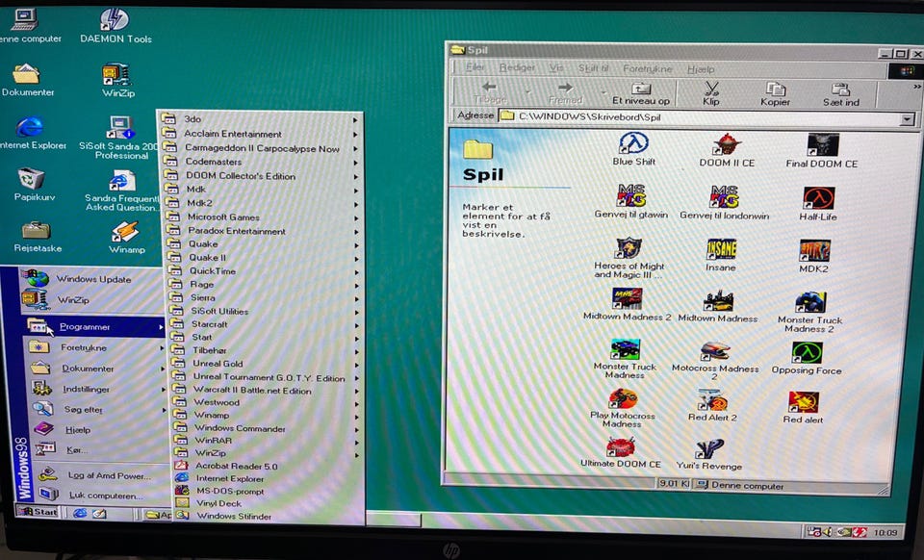Select the Insane game icon
Image resolution: width=924 pixels, height=560 pixels.
[721, 255]
